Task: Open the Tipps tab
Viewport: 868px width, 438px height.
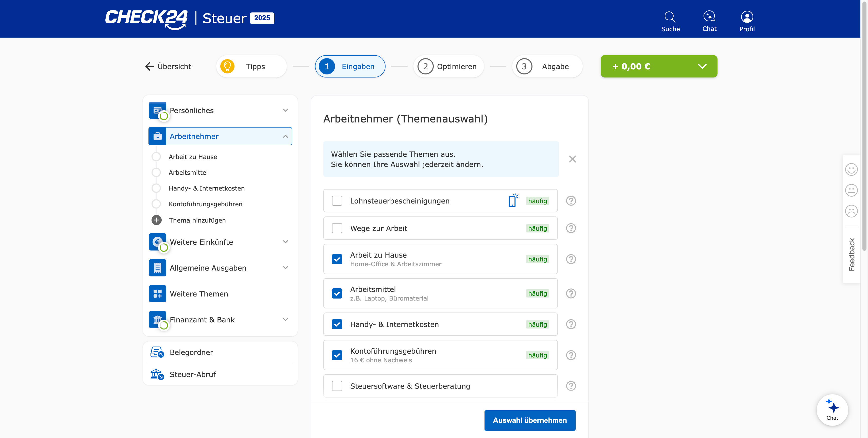Action: click(251, 66)
